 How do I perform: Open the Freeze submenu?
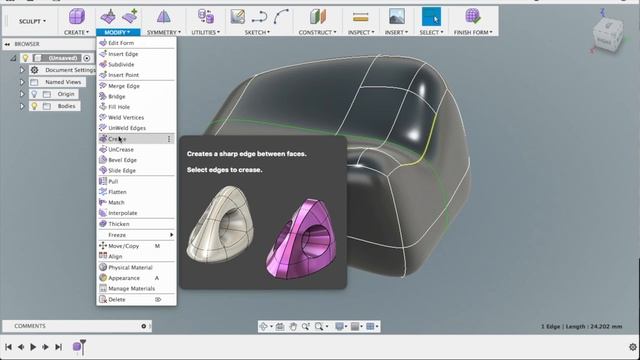click(x=136, y=235)
